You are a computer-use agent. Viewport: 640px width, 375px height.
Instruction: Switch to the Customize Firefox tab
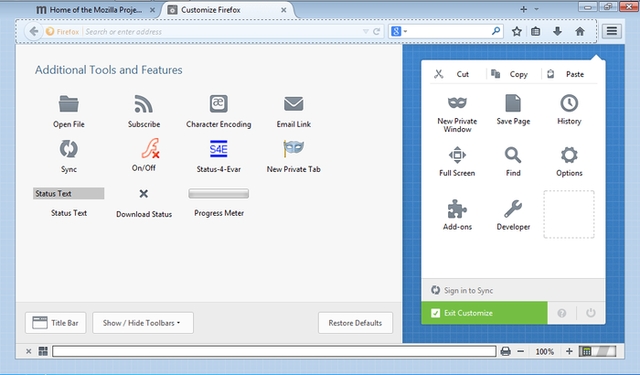[x=227, y=10]
